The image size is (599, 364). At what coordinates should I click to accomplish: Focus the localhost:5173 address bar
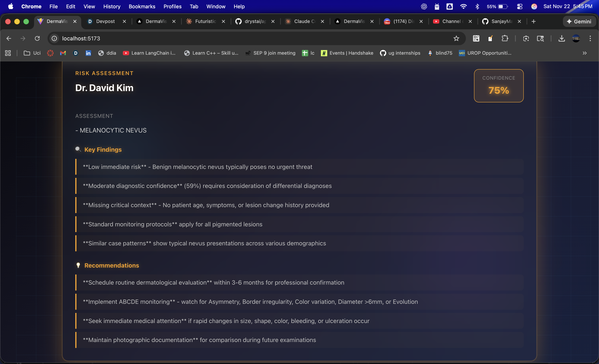253,38
